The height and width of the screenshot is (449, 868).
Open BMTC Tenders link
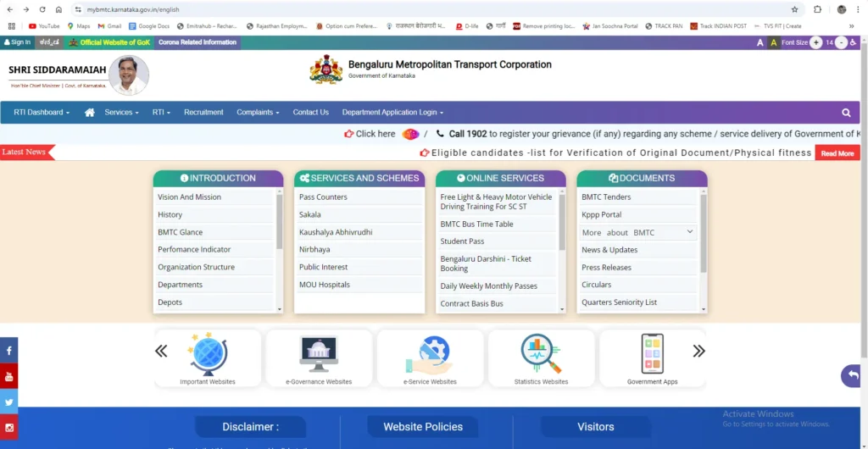pyautogui.click(x=606, y=197)
